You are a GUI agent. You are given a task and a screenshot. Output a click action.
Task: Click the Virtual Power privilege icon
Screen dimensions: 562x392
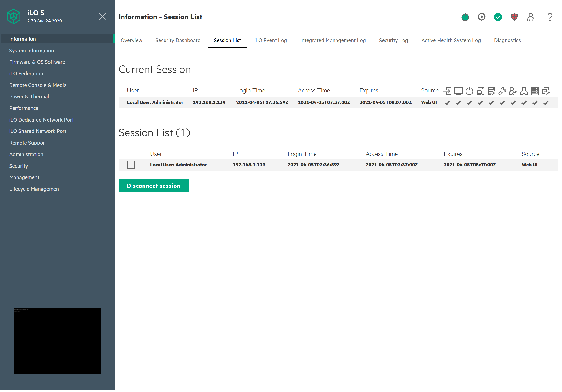469,91
